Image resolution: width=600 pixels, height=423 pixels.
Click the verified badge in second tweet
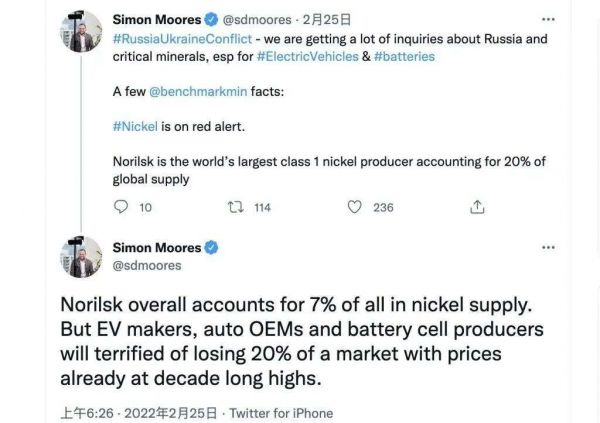(x=211, y=247)
